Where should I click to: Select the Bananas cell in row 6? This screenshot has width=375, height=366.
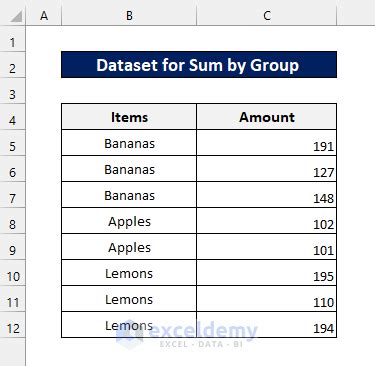click(x=129, y=169)
